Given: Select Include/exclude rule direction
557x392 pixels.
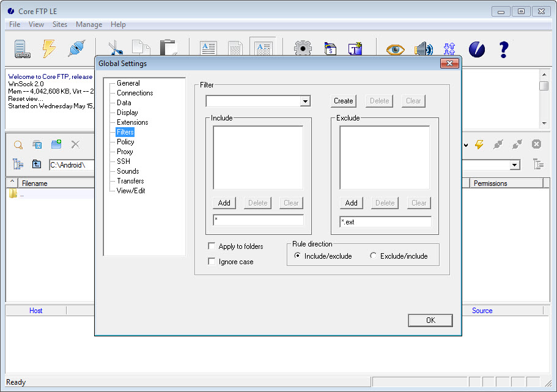Looking at the screenshot, I should pos(298,256).
